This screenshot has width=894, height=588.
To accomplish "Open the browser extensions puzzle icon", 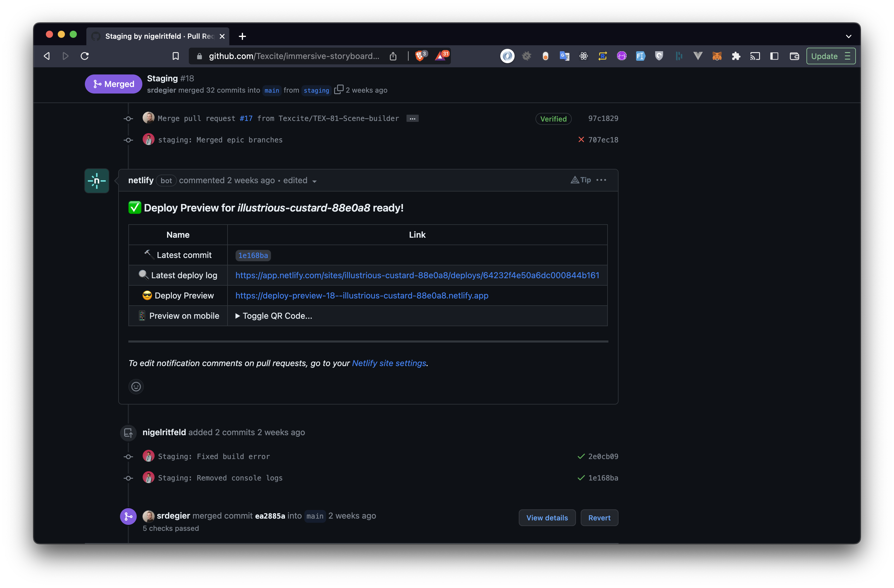I will [736, 56].
